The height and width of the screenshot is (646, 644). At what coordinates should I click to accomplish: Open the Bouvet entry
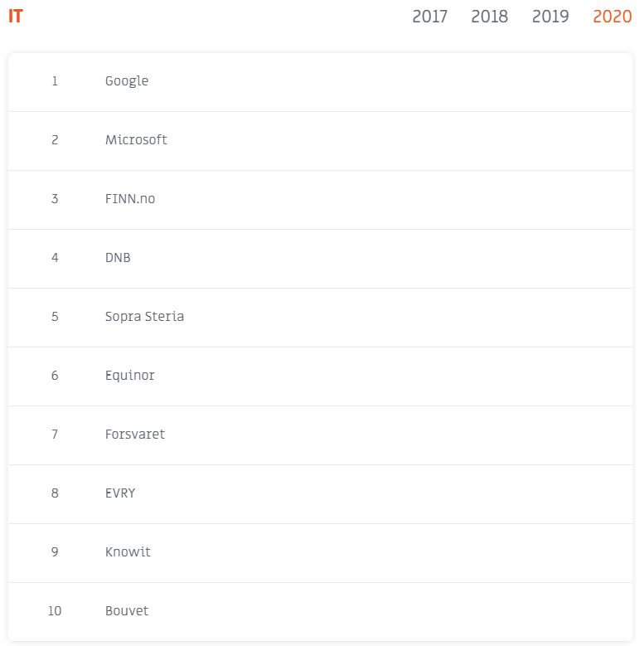tap(321, 612)
